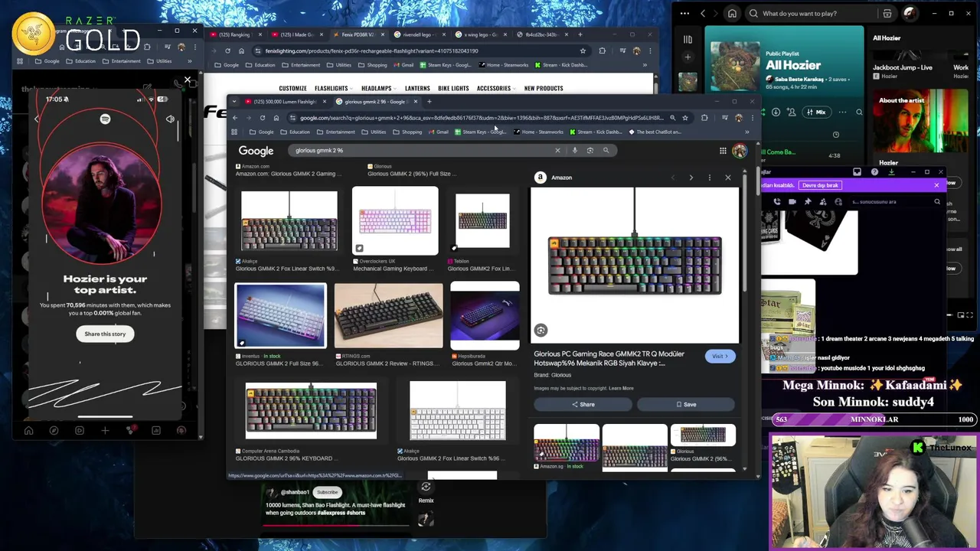
Task: Open the Shopping bookmarks folder in front Chrome
Action: [407, 132]
